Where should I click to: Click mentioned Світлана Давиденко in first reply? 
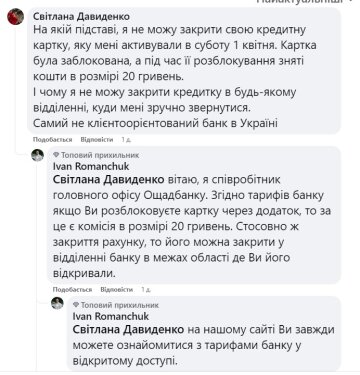pos(109,180)
